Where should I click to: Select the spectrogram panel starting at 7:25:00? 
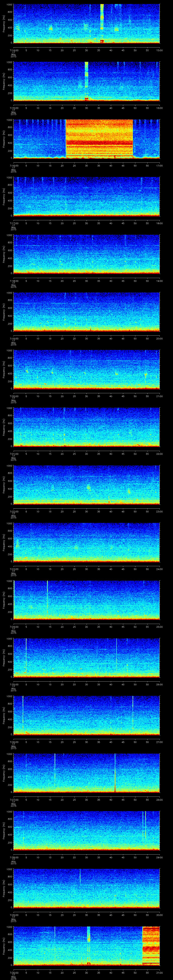pyautogui.click(x=87, y=657)
